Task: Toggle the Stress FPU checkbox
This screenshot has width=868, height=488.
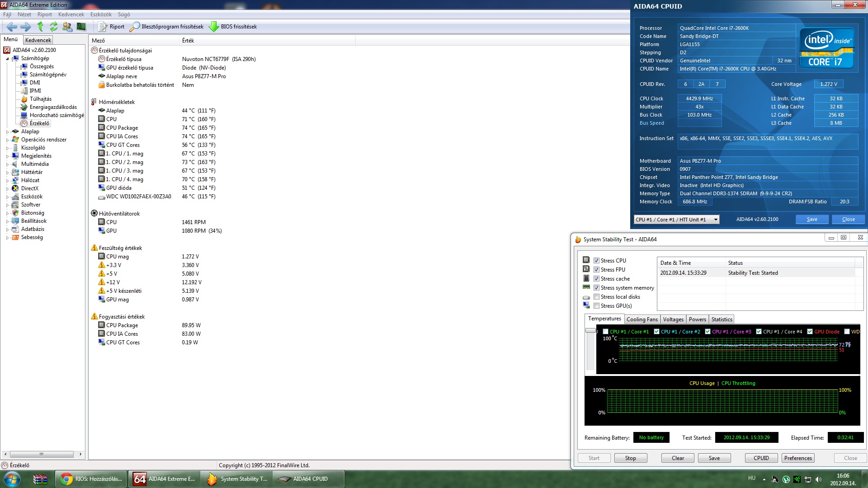Action: [x=596, y=270]
